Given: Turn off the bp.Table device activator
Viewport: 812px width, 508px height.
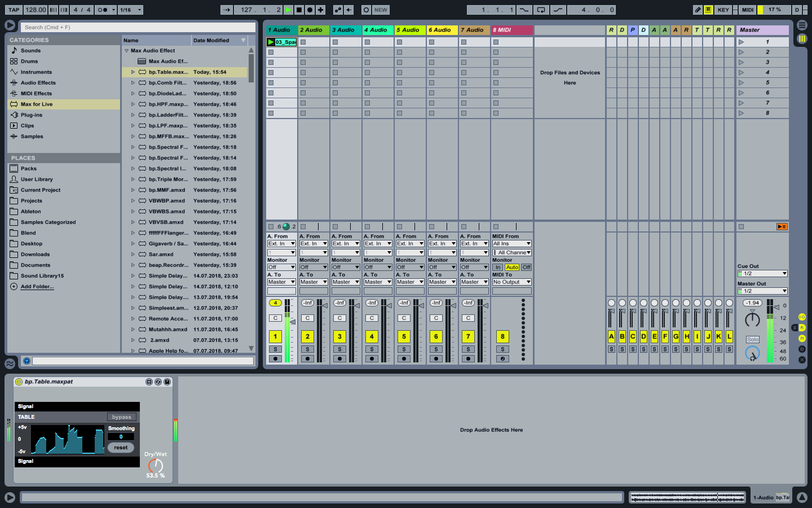Looking at the screenshot, I should coord(19,382).
